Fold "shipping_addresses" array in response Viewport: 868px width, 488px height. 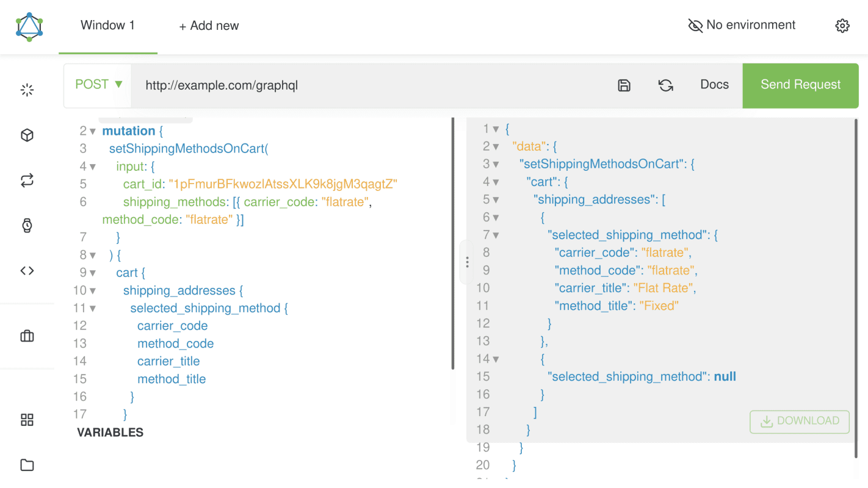click(496, 199)
